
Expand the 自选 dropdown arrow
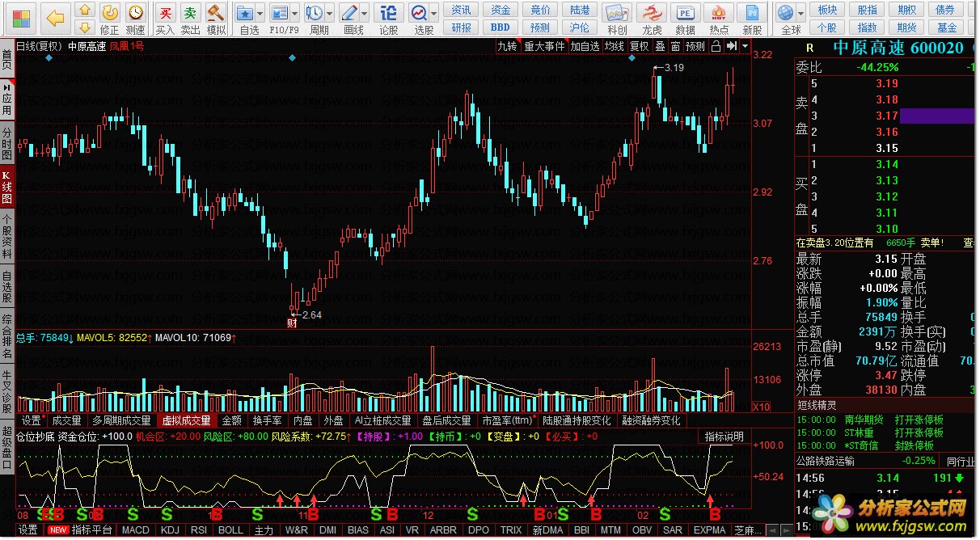[x=261, y=14]
